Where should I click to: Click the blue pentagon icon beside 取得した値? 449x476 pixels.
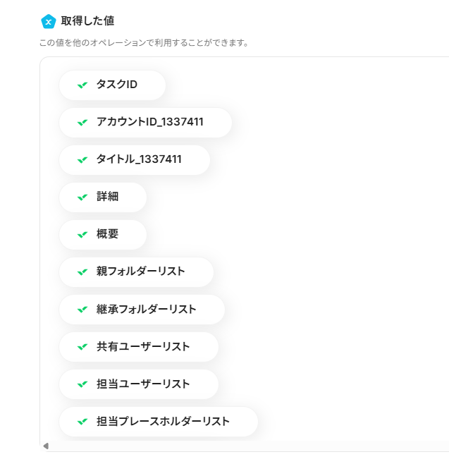(x=49, y=22)
